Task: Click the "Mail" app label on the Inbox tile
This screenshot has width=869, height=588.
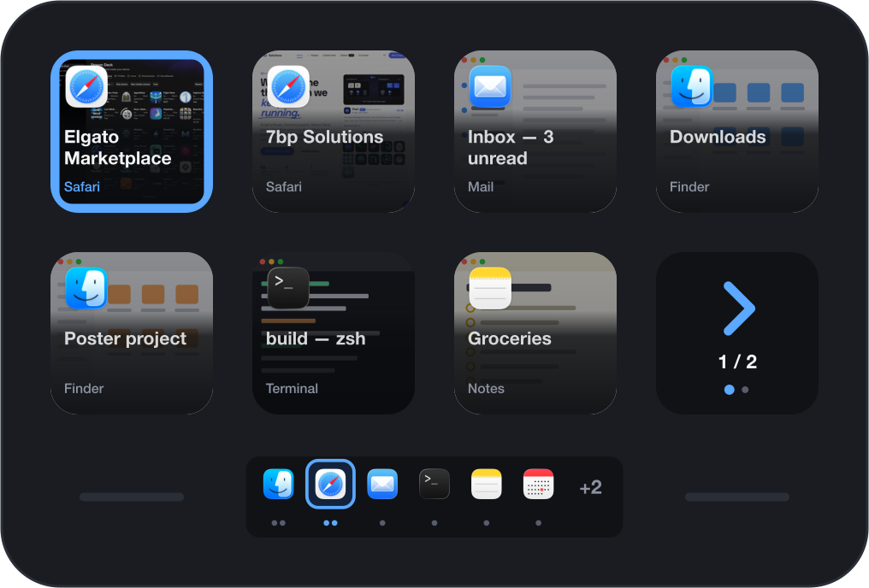Action: pos(481,186)
